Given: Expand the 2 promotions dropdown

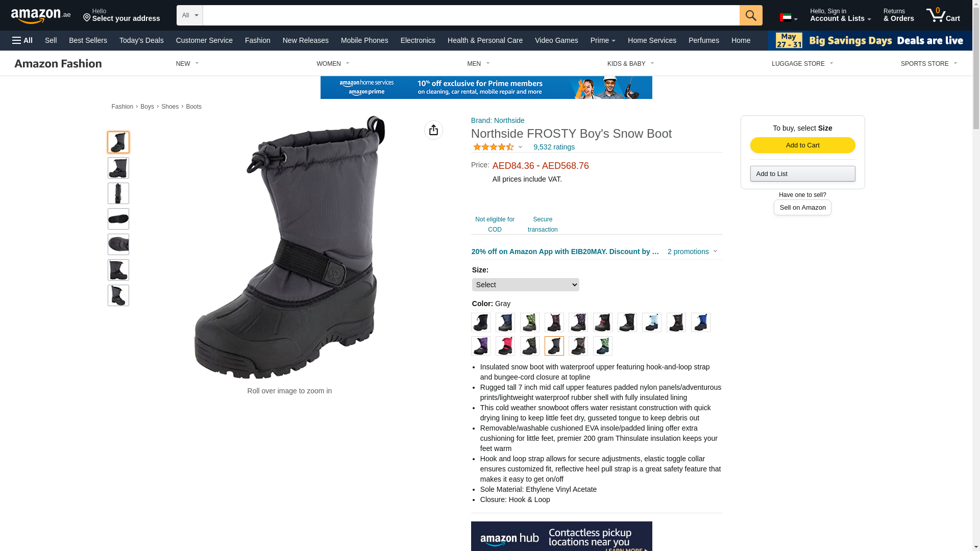Looking at the screenshot, I should [x=692, y=252].
